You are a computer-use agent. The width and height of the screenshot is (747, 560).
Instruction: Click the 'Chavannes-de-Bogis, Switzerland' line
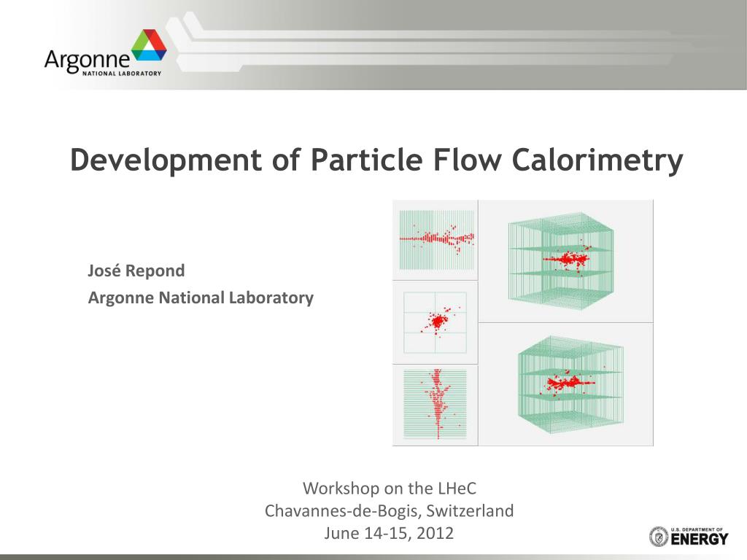(390, 510)
